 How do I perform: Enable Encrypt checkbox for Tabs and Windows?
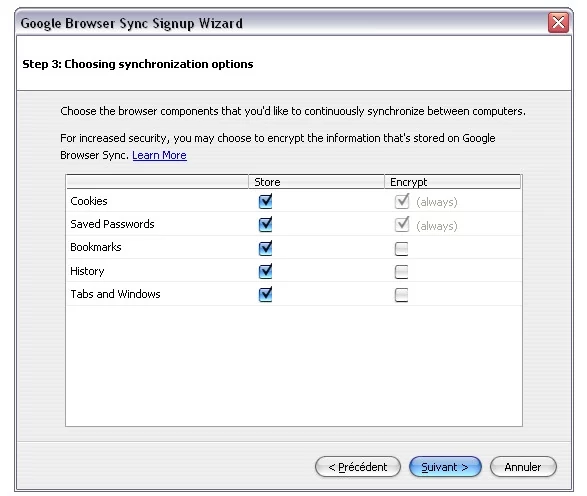point(401,295)
